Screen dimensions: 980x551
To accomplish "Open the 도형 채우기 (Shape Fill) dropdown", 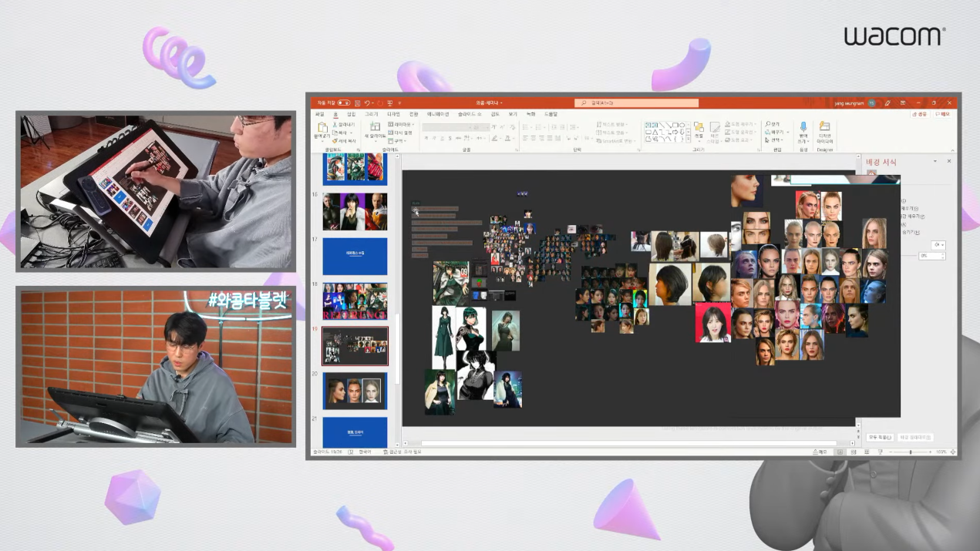I will (740, 124).
